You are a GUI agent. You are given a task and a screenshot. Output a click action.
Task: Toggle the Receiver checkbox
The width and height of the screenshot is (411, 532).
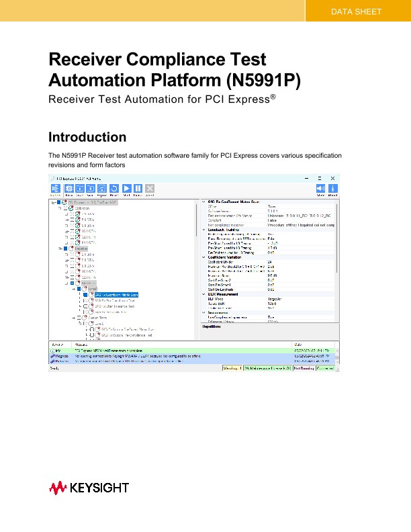(x=65, y=249)
